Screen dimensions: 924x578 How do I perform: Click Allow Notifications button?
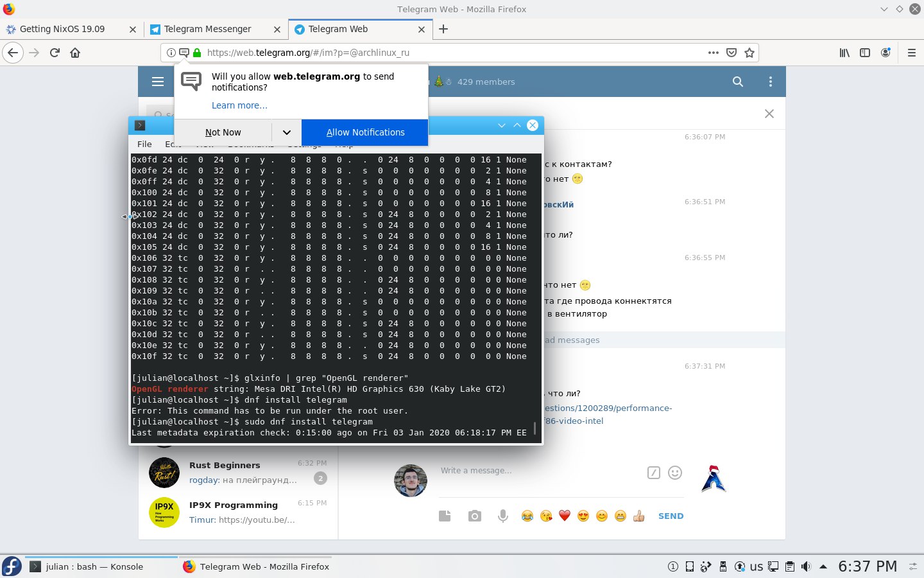[365, 132]
